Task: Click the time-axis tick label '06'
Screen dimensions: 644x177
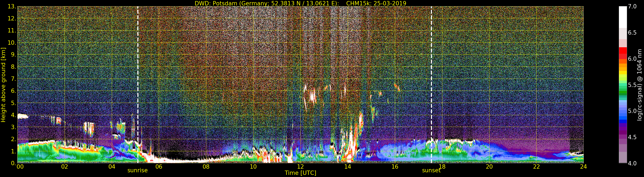Action: (x=159, y=166)
